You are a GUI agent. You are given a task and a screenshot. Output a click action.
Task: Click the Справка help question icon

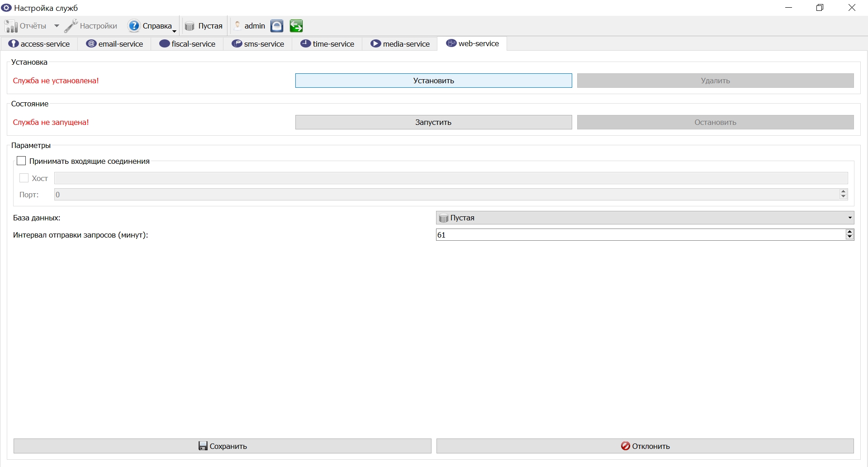click(134, 26)
